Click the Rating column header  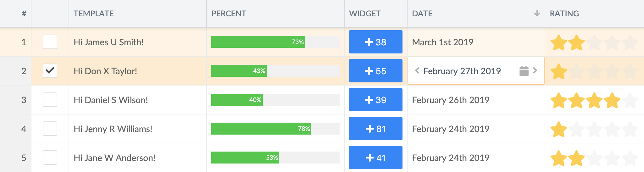564,14
